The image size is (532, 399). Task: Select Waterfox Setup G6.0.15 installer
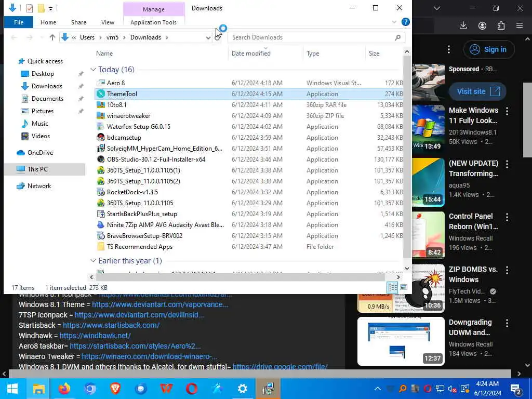click(138, 127)
